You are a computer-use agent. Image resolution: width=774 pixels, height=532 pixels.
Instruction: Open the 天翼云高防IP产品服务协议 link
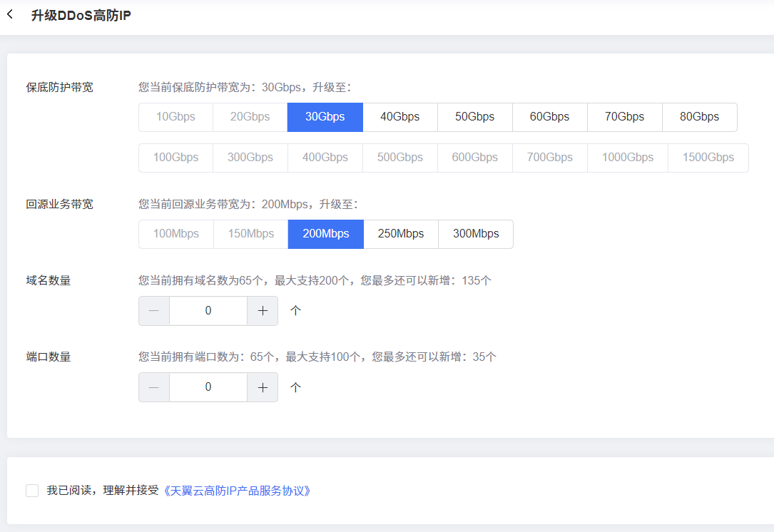point(237,491)
